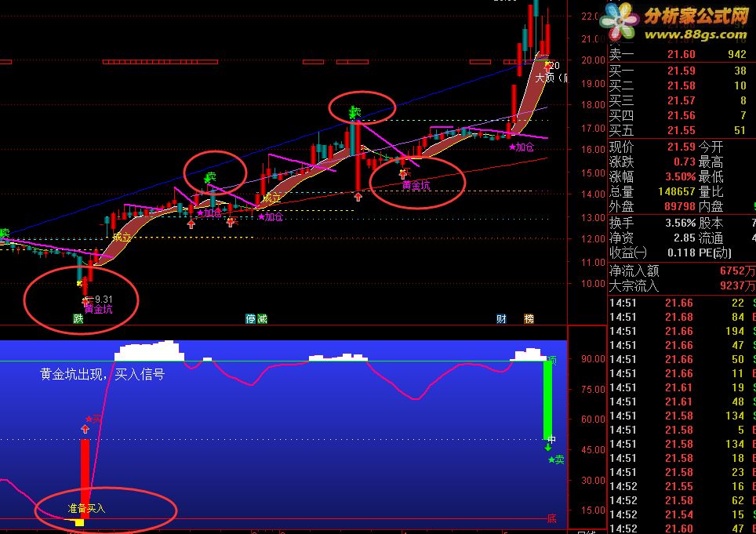
Task: Select the 买二 row at 21.58
Action: (680, 85)
